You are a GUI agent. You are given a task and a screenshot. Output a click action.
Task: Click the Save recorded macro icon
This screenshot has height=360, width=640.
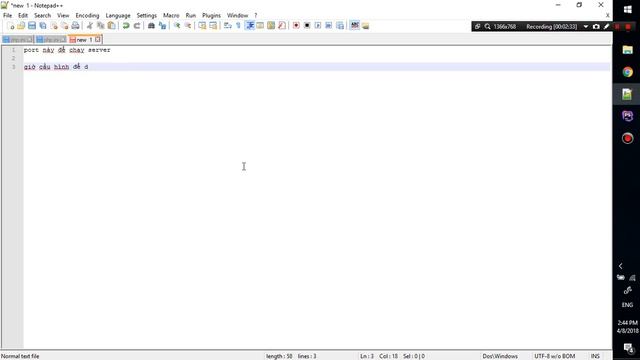[x=340, y=26]
